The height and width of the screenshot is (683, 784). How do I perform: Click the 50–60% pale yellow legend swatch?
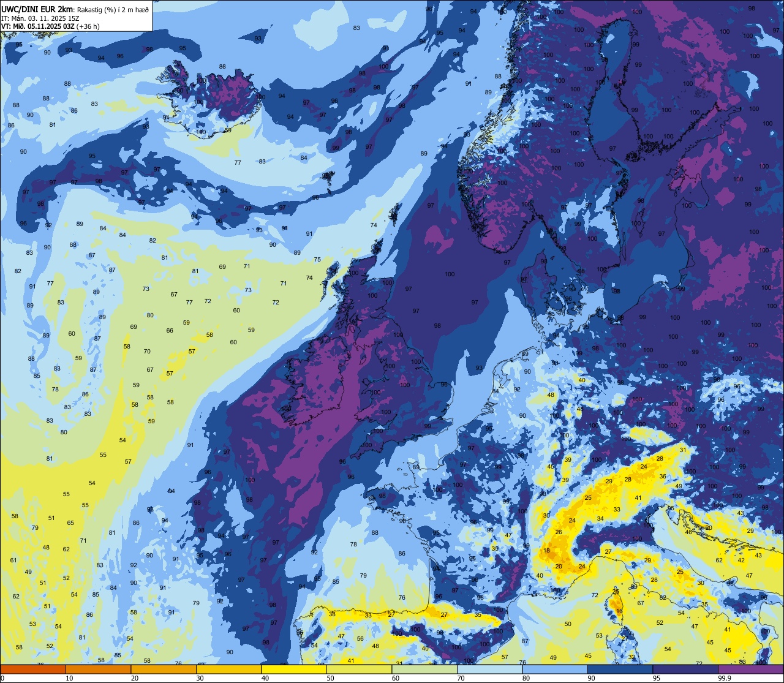(359, 669)
